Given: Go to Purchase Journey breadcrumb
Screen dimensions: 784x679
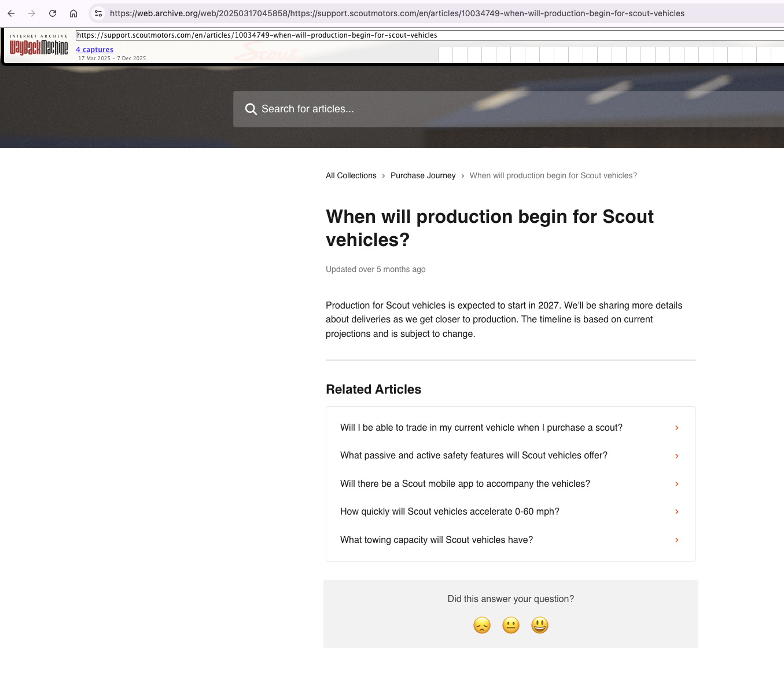Looking at the screenshot, I should pyautogui.click(x=423, y=175).
